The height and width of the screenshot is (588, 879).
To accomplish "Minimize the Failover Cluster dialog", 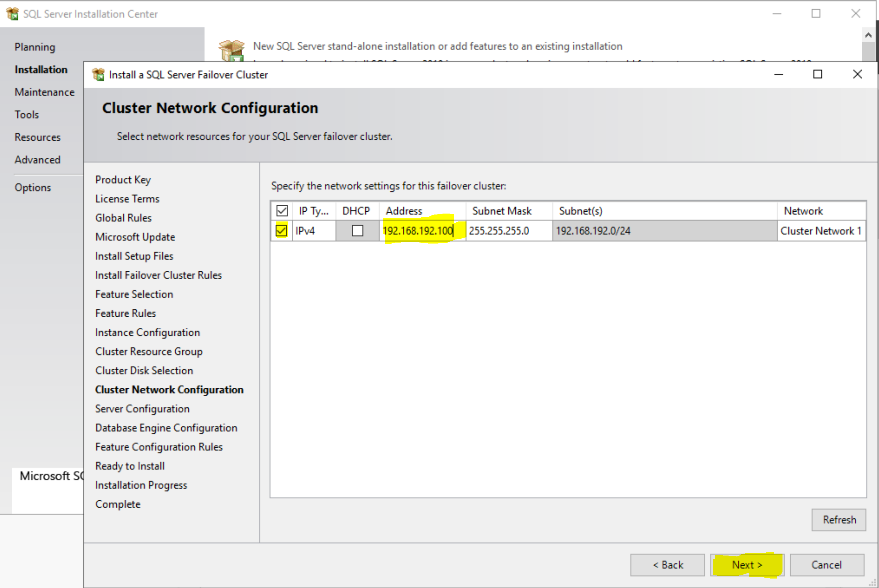I will pos(778,74).
